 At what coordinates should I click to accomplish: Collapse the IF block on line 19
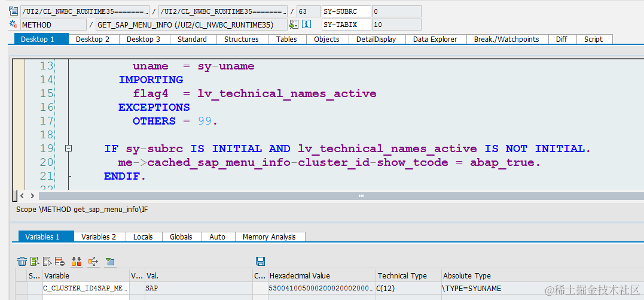[69, 149]
